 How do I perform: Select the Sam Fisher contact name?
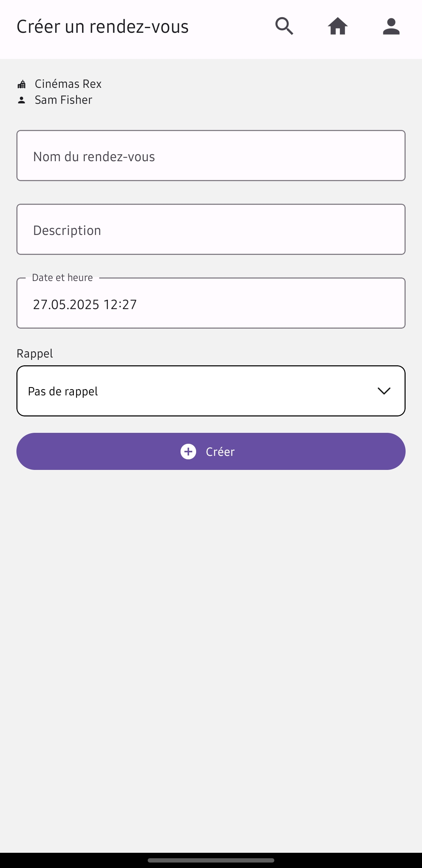(63, 100)
